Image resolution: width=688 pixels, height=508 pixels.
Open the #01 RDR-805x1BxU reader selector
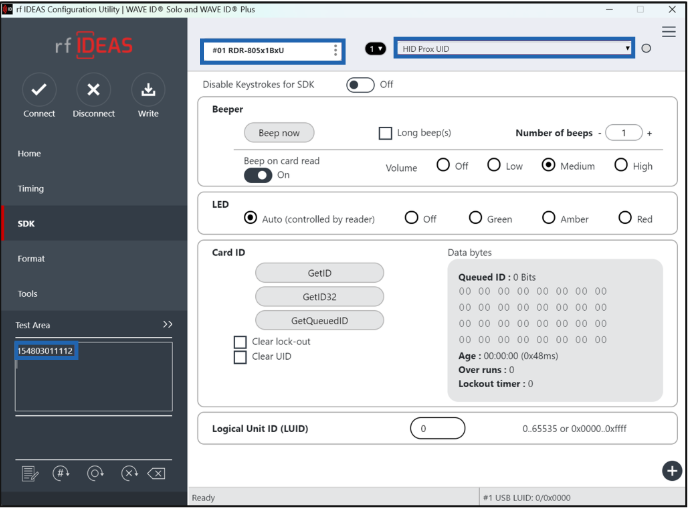[272, 51]
